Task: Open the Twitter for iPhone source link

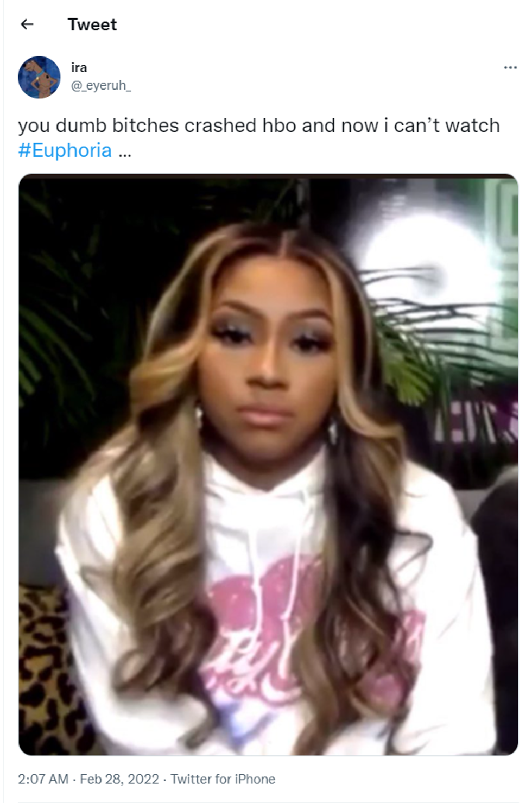Action: coord(223,779)
